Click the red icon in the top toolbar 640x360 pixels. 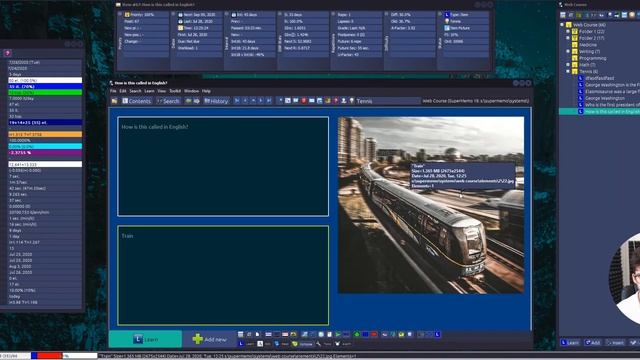(x=304, y=101)
